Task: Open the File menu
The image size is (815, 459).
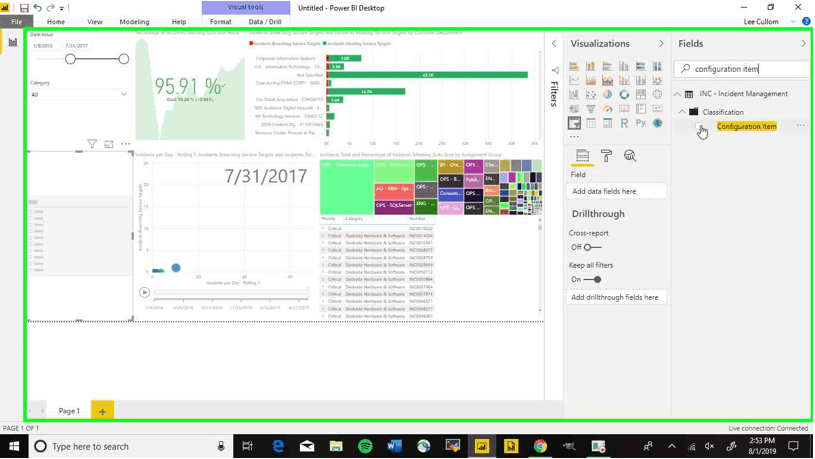Action: 17,22
